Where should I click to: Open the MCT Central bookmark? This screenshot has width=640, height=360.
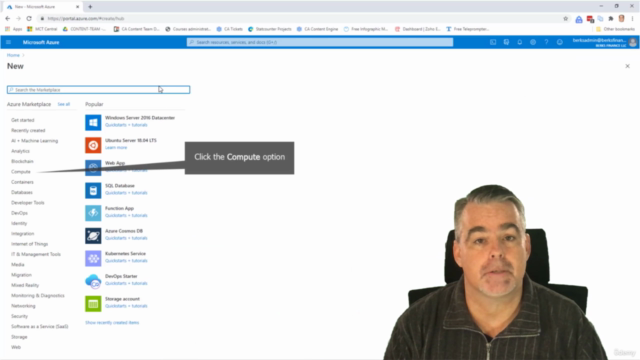42,29
